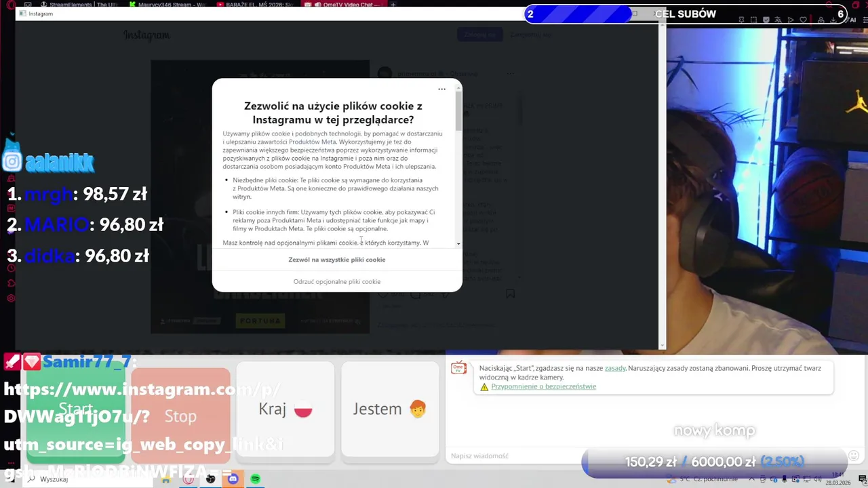The height and width of the screenshot is (488, 868).
Task: Open Spotify from the taskbar
Action: pyautogui.click(x=256, y=479)
